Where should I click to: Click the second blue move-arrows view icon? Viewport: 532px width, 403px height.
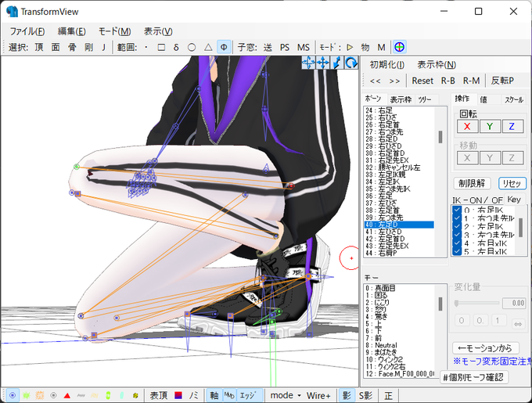click(x=322, y=63)
